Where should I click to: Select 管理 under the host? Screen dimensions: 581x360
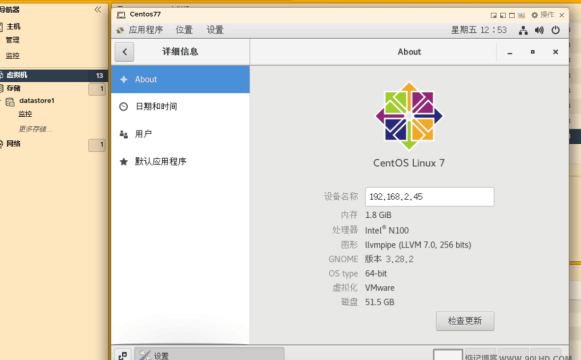[12, 40]
